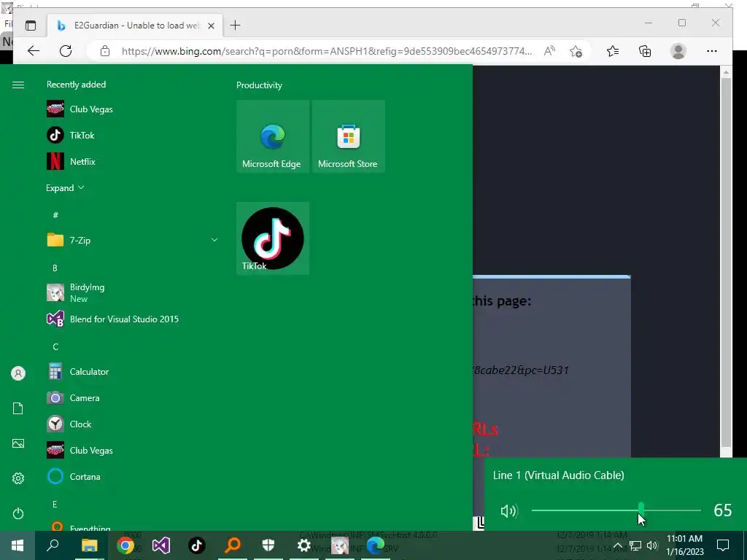
Task: Click the Microsoft Store tile
Action: coord(348,136)
